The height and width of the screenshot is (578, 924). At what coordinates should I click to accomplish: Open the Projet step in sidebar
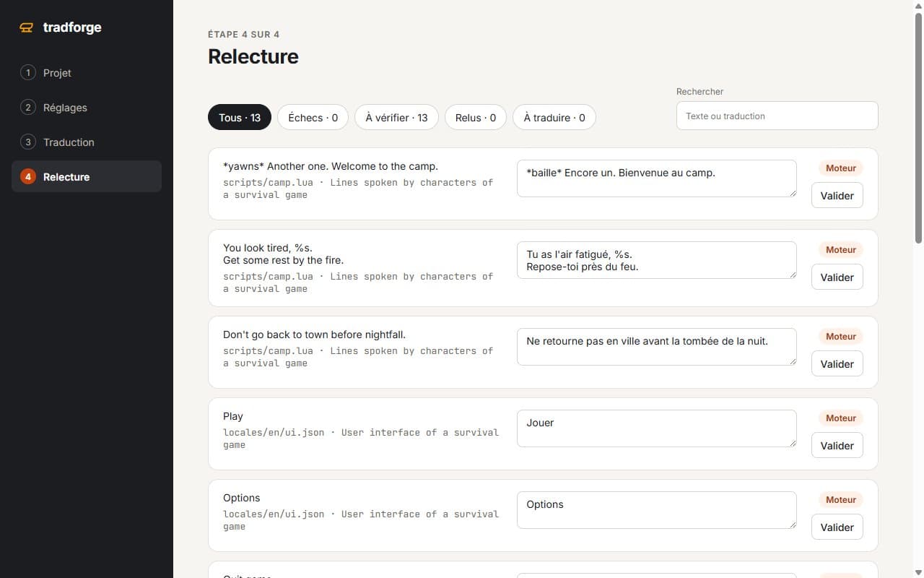click(x=87, y=73)
